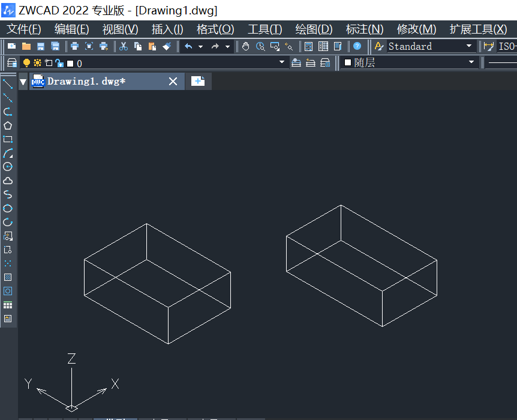Select the Polygon tool
This screenshot has height=420, width=517.
[8, 125]
